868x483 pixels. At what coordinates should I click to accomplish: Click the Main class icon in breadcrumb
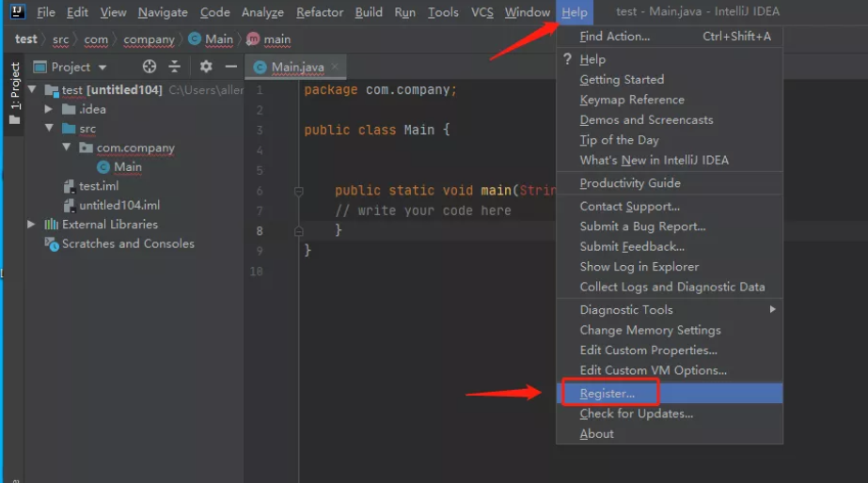[195, 39]
